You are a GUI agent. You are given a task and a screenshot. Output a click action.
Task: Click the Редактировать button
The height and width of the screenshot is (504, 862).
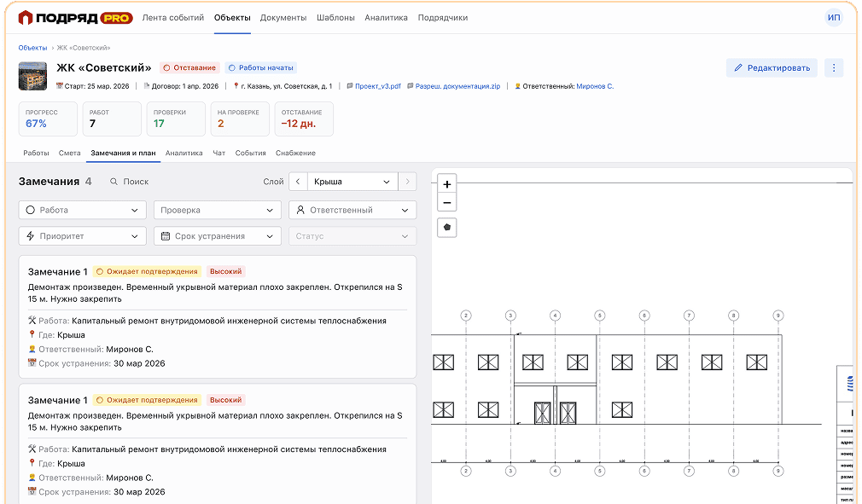(x=772, y=67)
